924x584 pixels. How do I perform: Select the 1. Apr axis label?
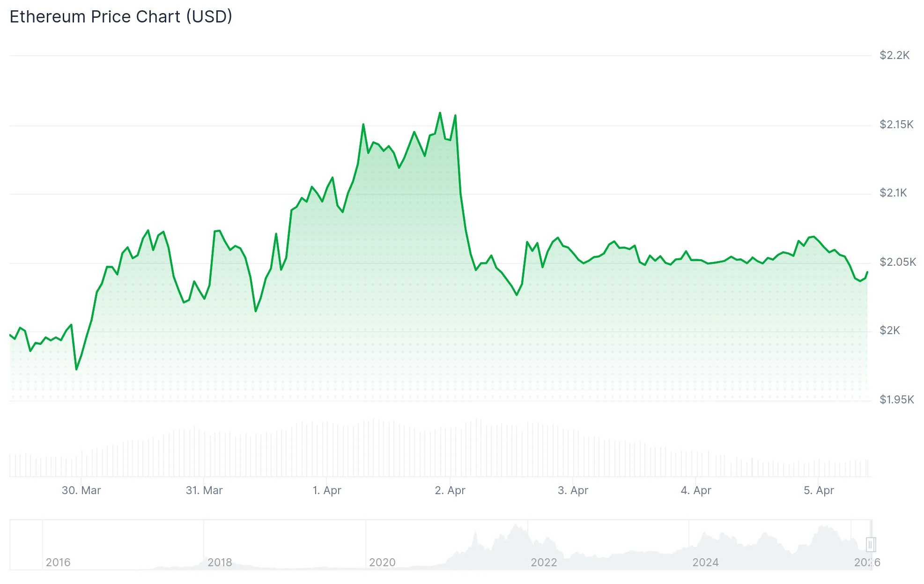point(327,490)
